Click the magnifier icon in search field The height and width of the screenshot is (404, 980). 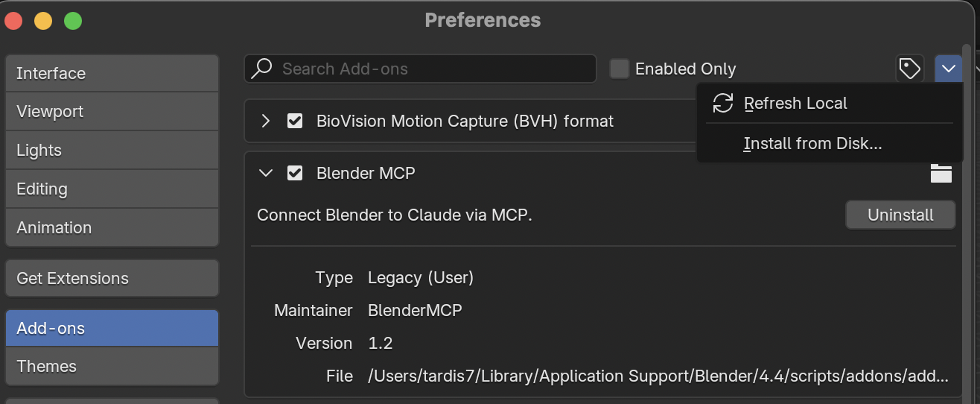[261, 69]
